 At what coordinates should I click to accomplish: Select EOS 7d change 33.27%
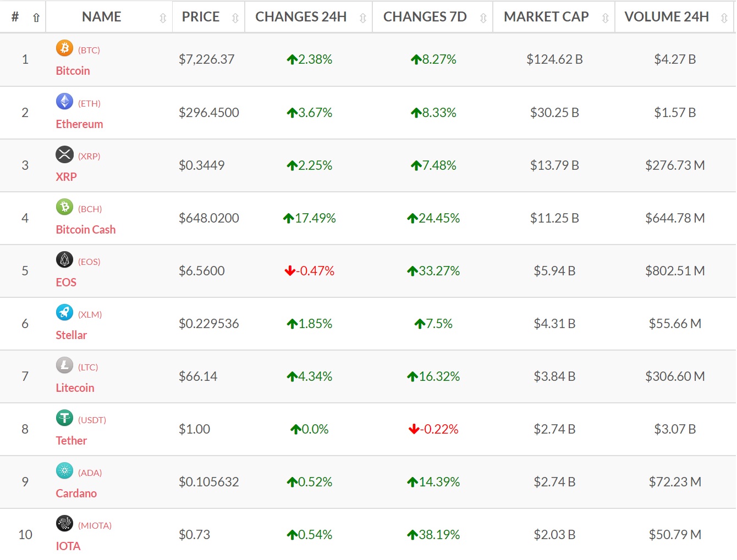433,271
